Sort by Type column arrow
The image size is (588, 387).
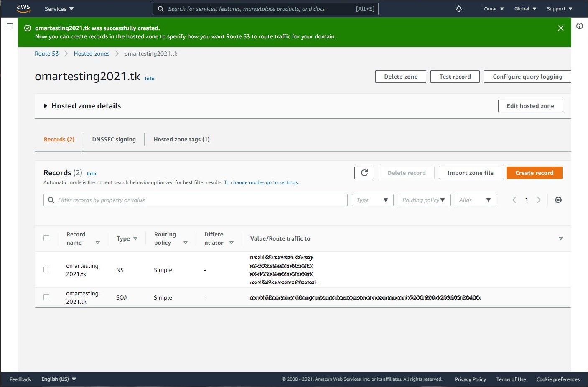pyautogui.click(x=135, y=238)
